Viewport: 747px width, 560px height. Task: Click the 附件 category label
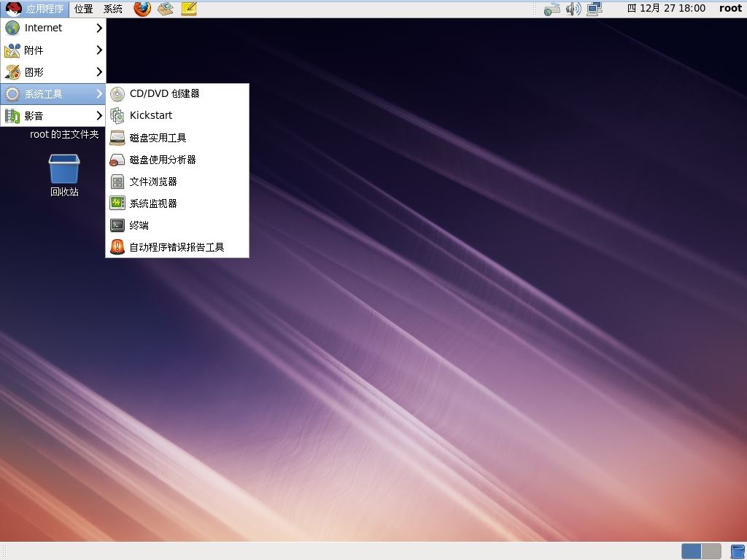point(34,50)
